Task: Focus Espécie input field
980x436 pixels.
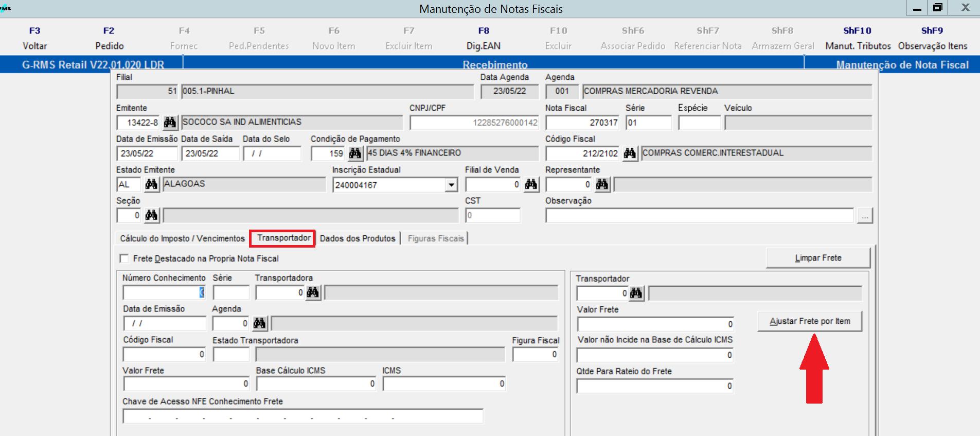Action: click(x=700, y=123)
